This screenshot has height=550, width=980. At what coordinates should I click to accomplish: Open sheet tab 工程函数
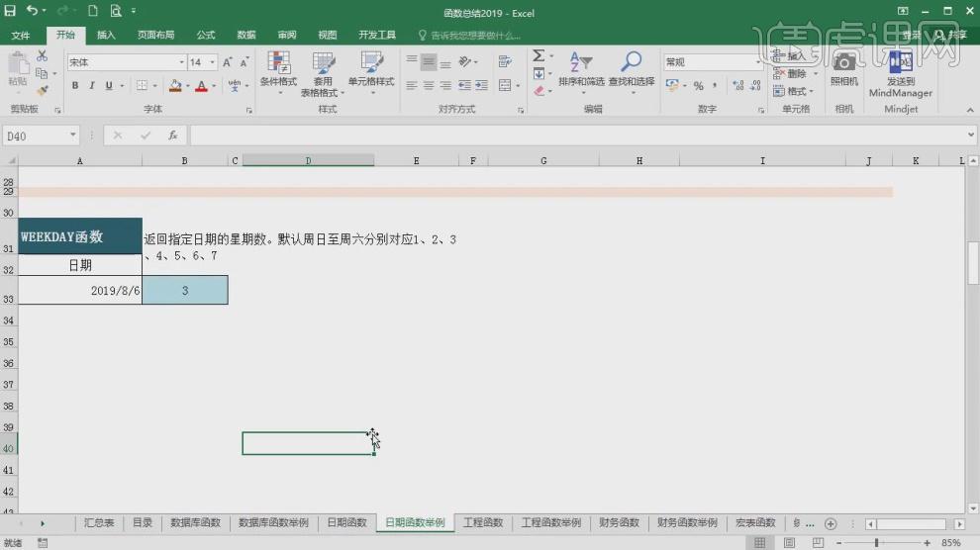pos(483,522)
